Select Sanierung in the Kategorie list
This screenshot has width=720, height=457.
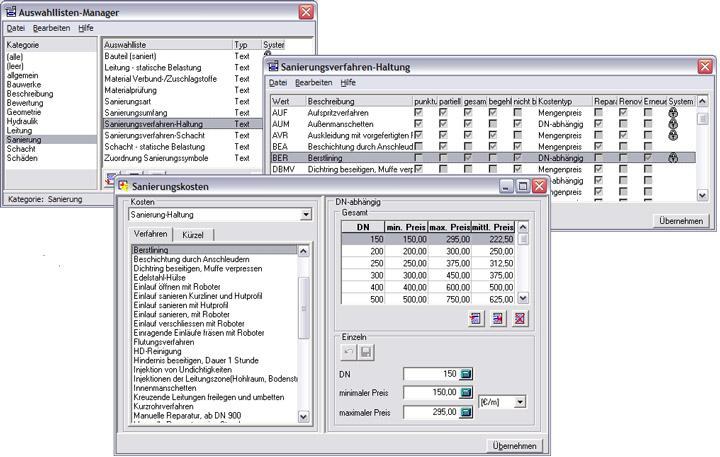coord(24,140)
